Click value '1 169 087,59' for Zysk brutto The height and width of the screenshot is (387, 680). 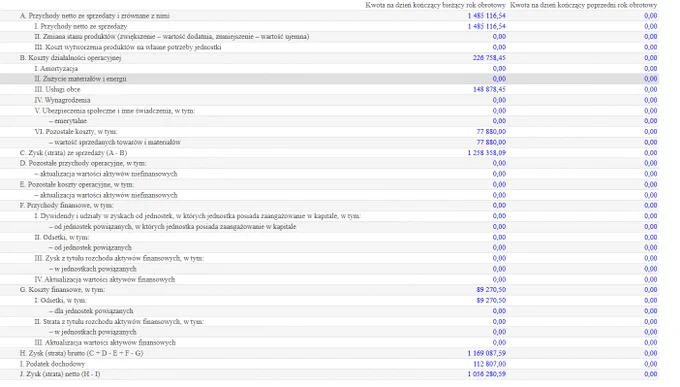pos(487,353)
